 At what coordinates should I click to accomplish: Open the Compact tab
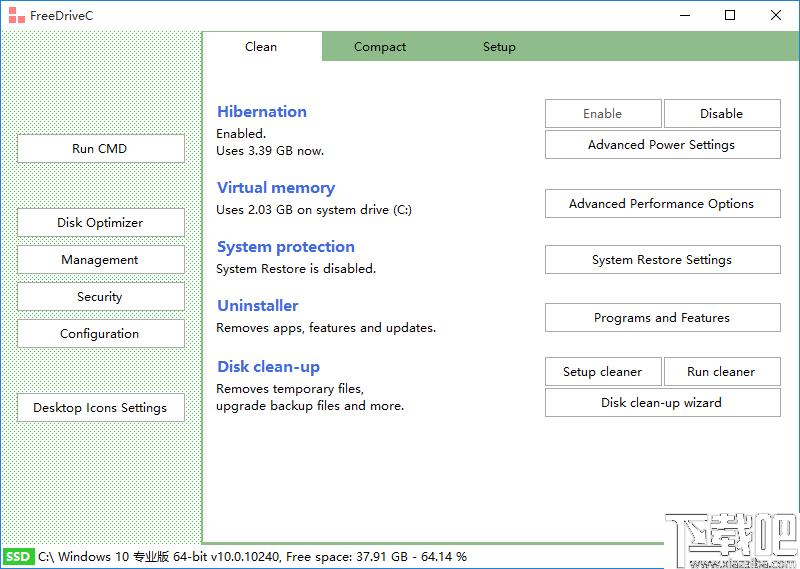pos(380,46)
